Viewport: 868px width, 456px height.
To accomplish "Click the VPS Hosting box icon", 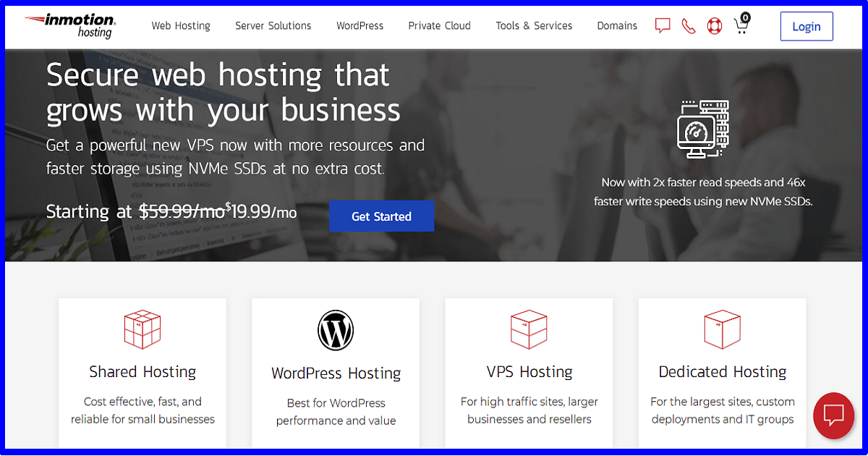I will (x=529, y=330).
